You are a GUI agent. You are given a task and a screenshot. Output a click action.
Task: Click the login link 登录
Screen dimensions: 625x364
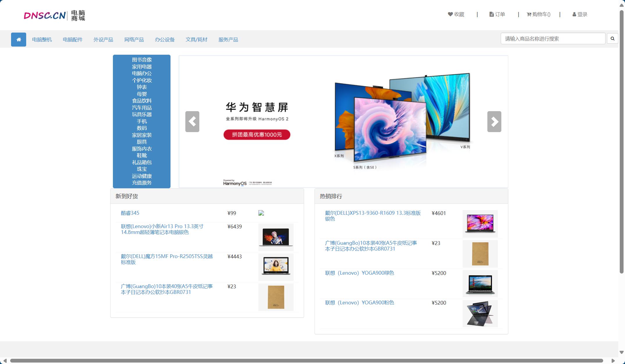tap(580, 14)
